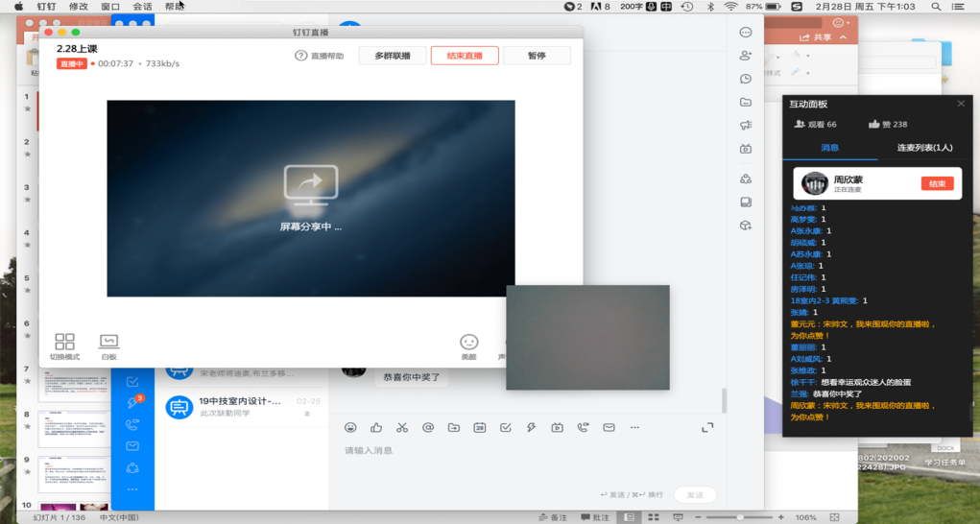
Task: Pause the live stream with 暂停
Action: [x=537, y=56]
